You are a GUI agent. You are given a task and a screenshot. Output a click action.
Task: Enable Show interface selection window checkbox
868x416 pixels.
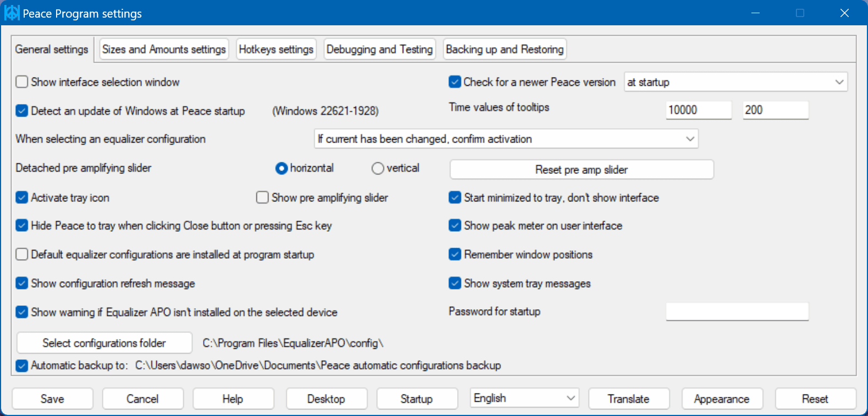[x=22, y=82]
